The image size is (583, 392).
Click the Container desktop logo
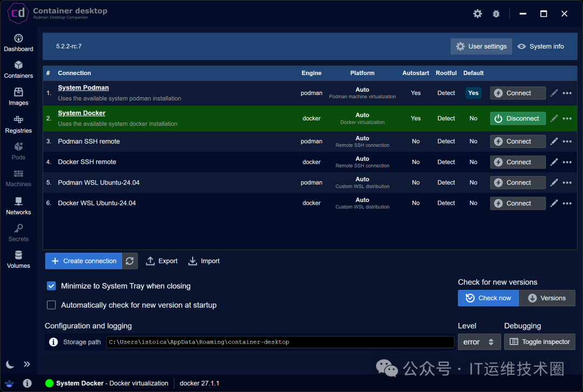pos(18,13)
